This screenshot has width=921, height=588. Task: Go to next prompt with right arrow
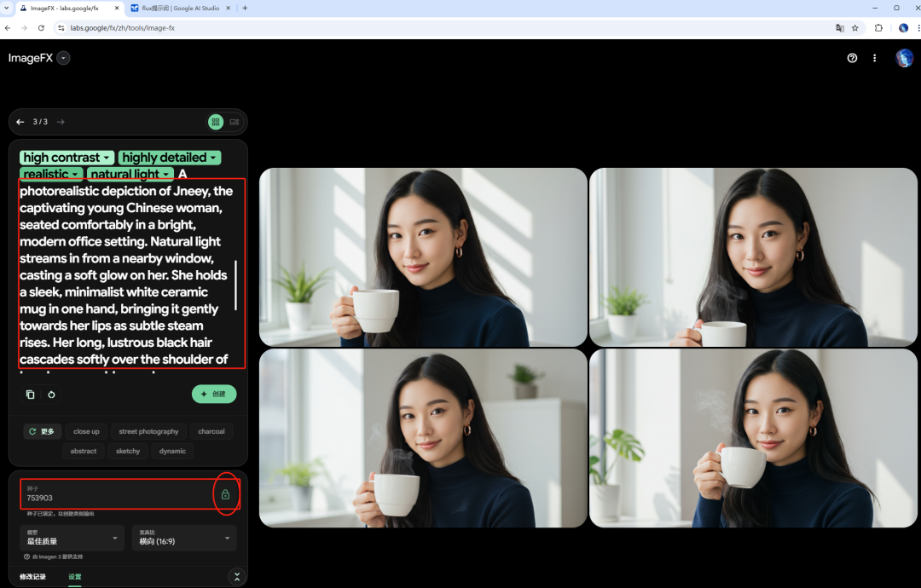[61, 122]
